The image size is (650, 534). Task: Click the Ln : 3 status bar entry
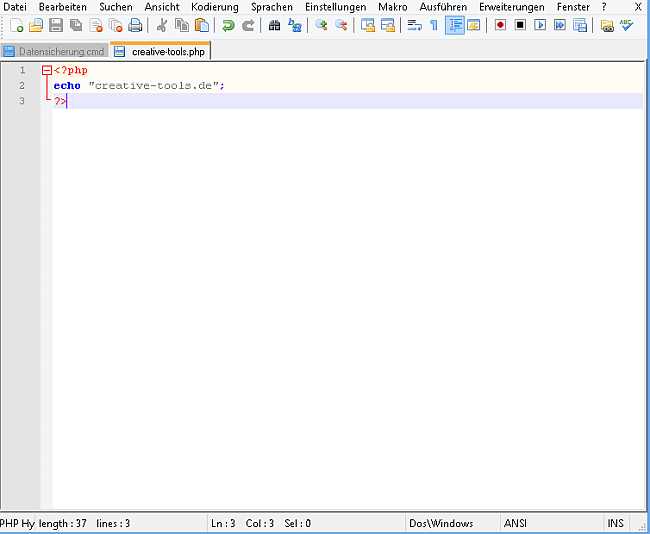(223, 523)
